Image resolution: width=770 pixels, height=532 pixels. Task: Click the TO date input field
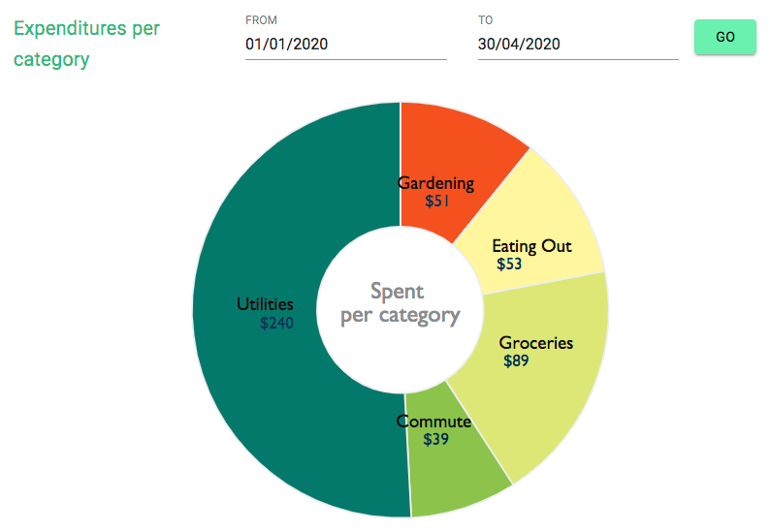(577, 44)
